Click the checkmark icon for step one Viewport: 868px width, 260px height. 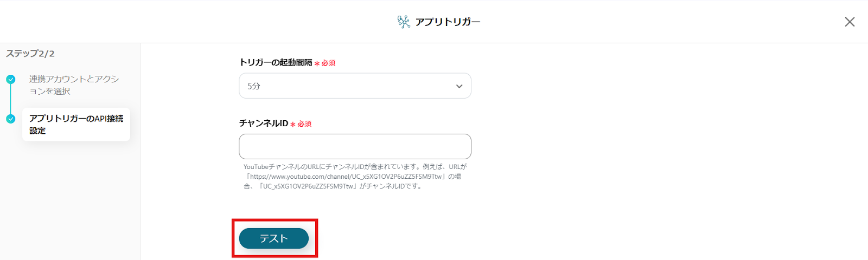(11, 79)
